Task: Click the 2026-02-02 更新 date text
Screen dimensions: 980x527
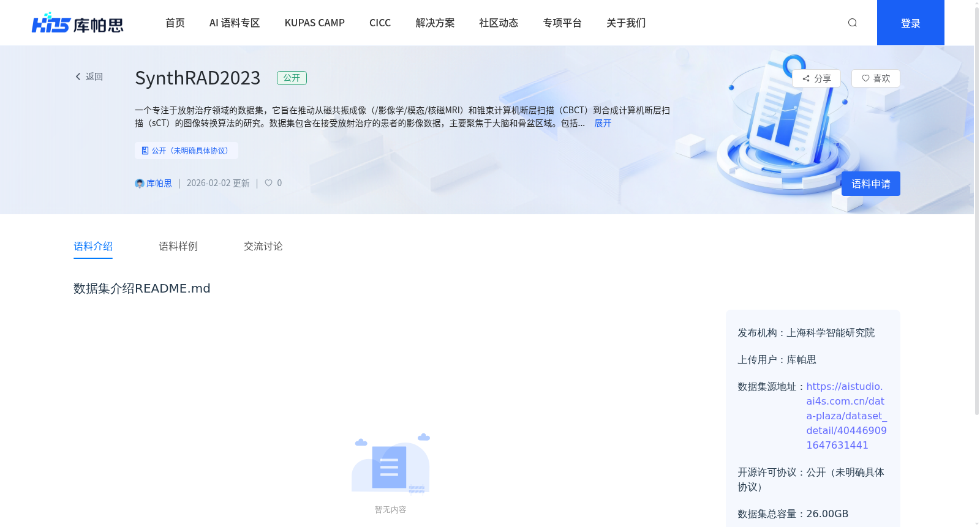Action: (x=218, y=183)
